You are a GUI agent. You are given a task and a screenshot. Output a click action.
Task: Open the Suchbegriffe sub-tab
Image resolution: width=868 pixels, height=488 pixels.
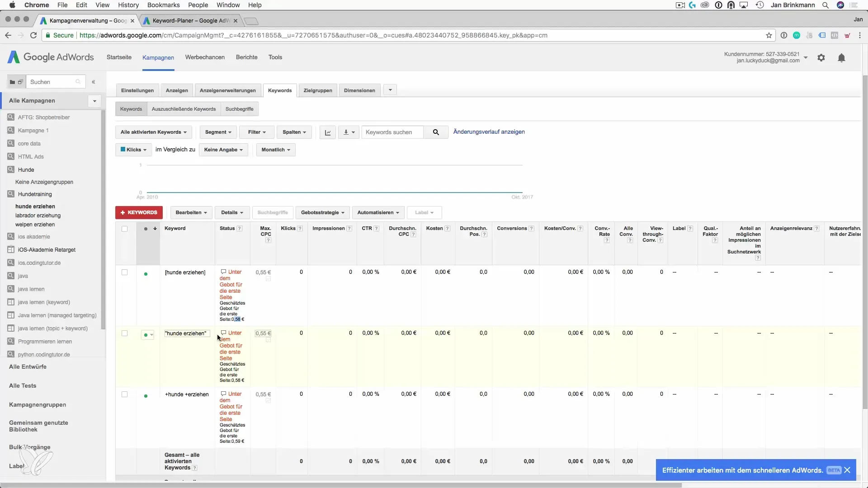(x=240, y=109)
